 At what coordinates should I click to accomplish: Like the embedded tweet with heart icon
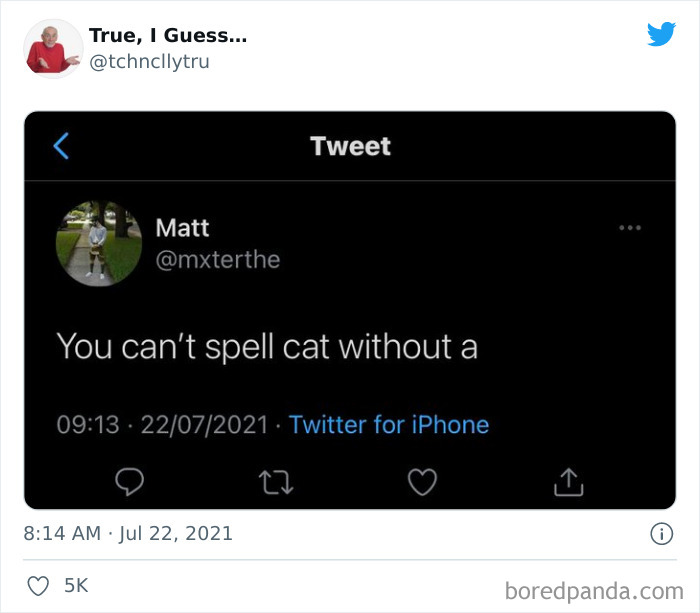point(422,482)
